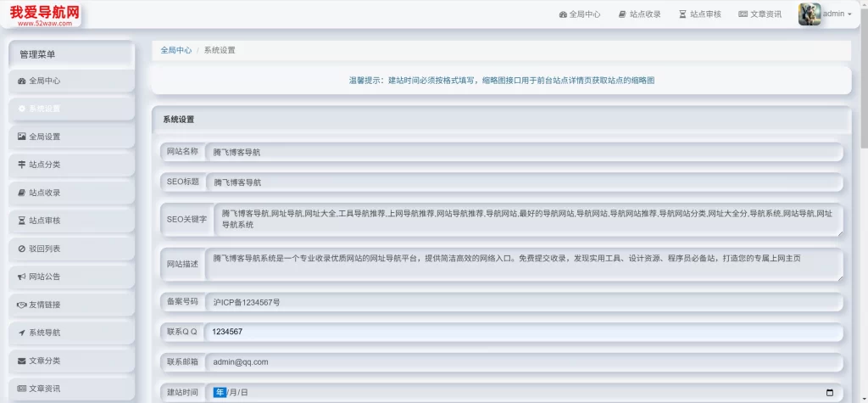The width and height of the screenshot is (868, 403).
Task: Select the 月 segment in 建站时间
Action: 232,393
